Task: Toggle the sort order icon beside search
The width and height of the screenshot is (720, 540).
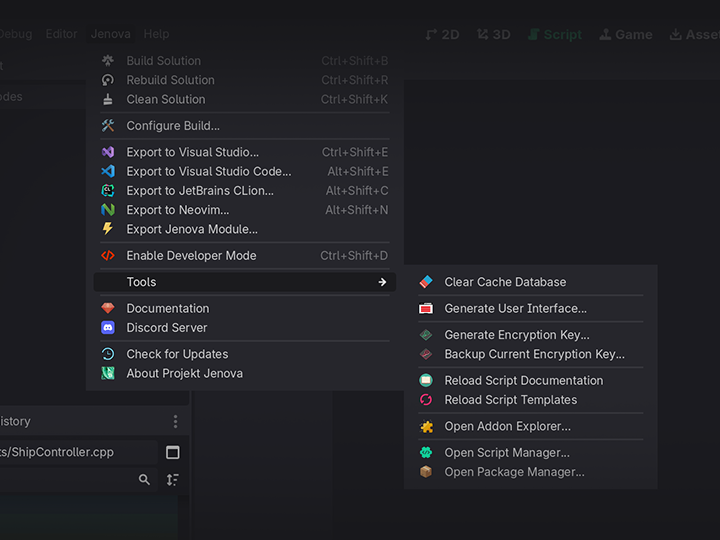Action: [173, 479]
